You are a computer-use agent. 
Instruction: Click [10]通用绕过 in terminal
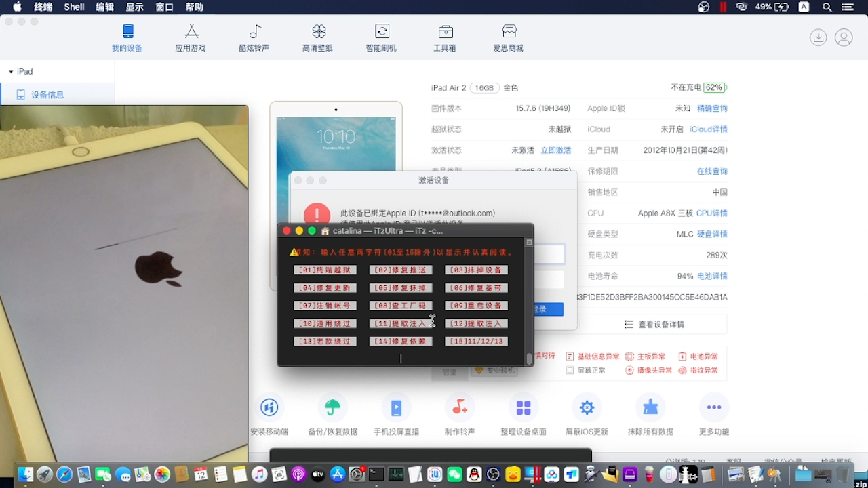(325, 323)
